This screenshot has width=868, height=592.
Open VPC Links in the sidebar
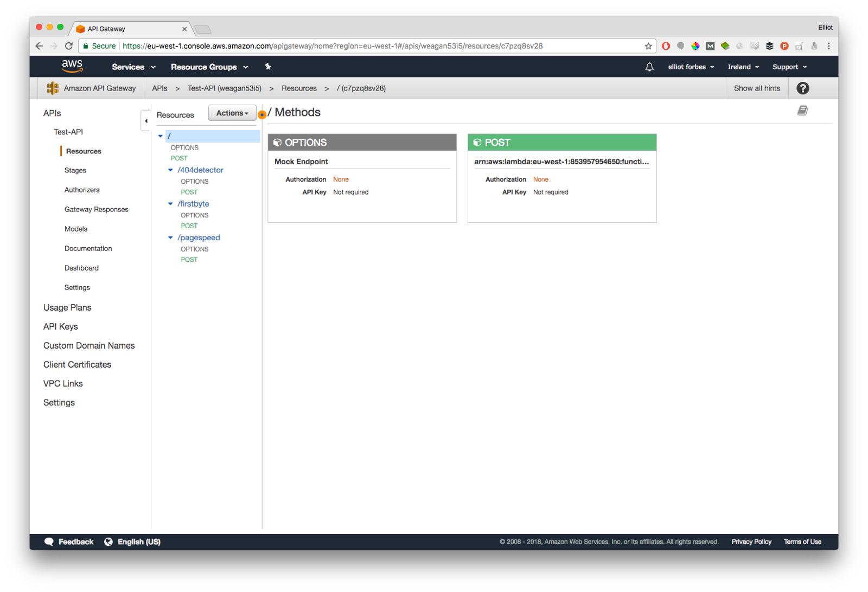pyautogui.click(x=63, y=383)
